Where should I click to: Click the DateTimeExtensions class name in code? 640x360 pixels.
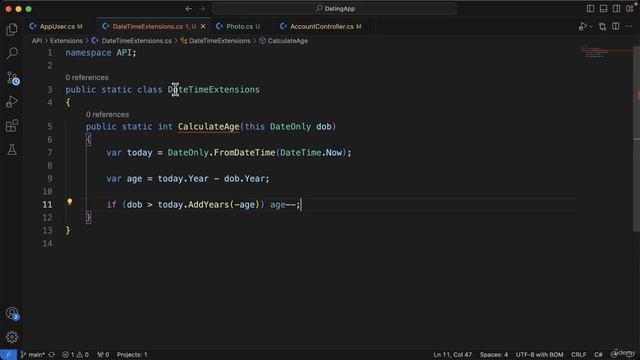pyautogui.click(x=213, y=90)
